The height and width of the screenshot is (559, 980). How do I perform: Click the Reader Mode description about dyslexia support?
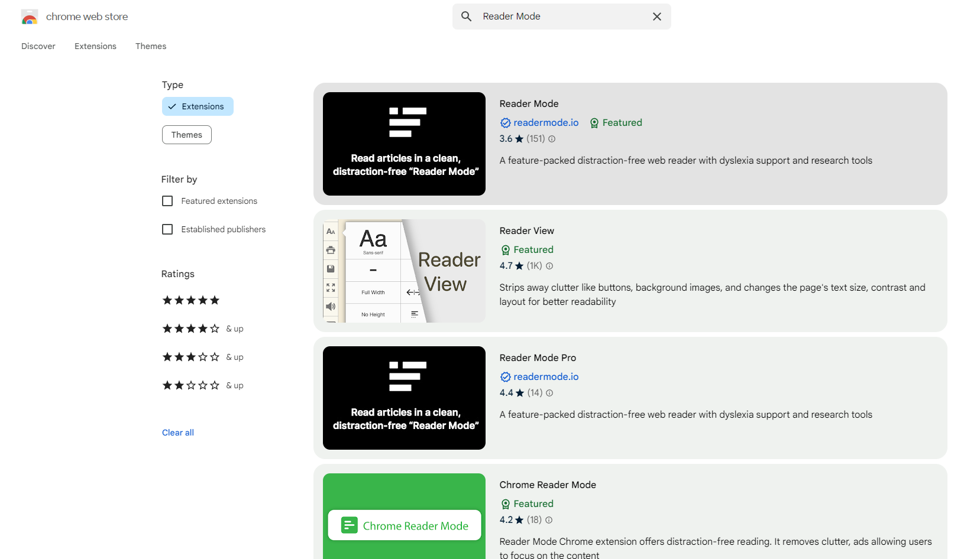click(686, 160)
